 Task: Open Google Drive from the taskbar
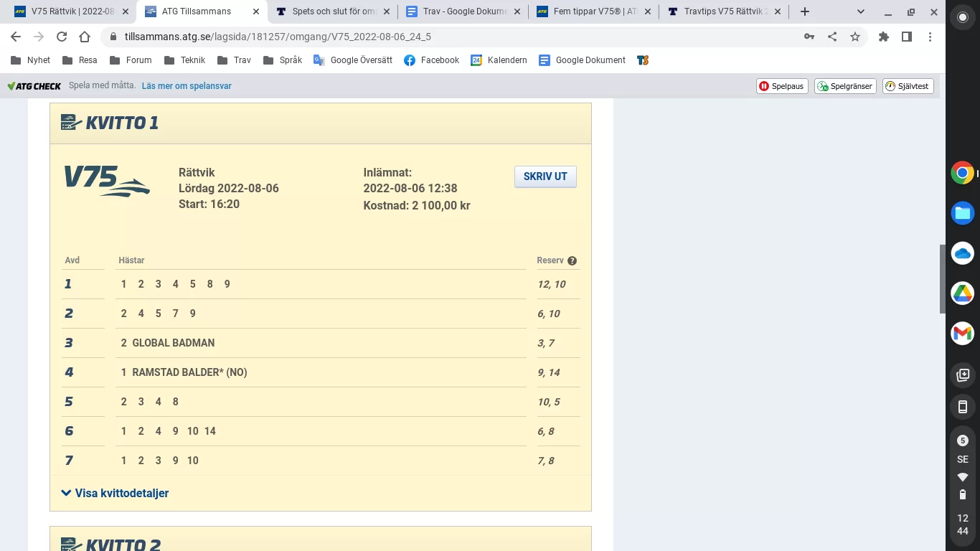(x=962, y=293)
